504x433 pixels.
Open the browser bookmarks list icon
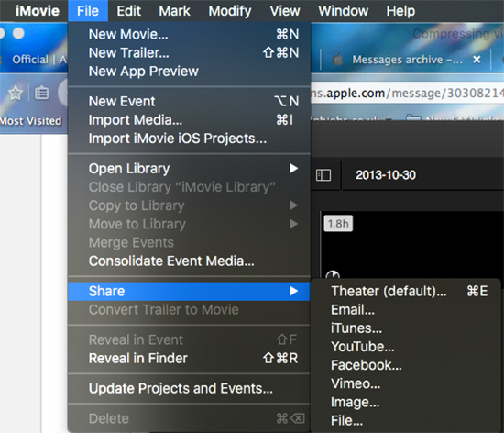(x=42, y=94)
